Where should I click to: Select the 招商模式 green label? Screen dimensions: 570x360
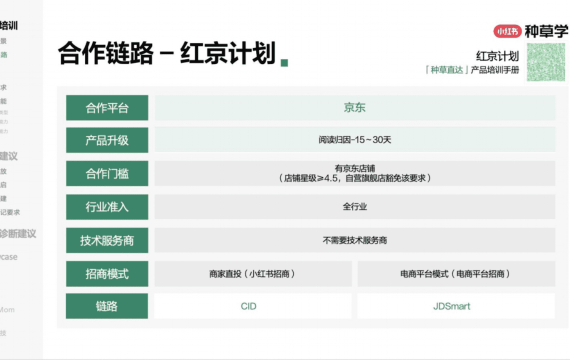[107, 273]
